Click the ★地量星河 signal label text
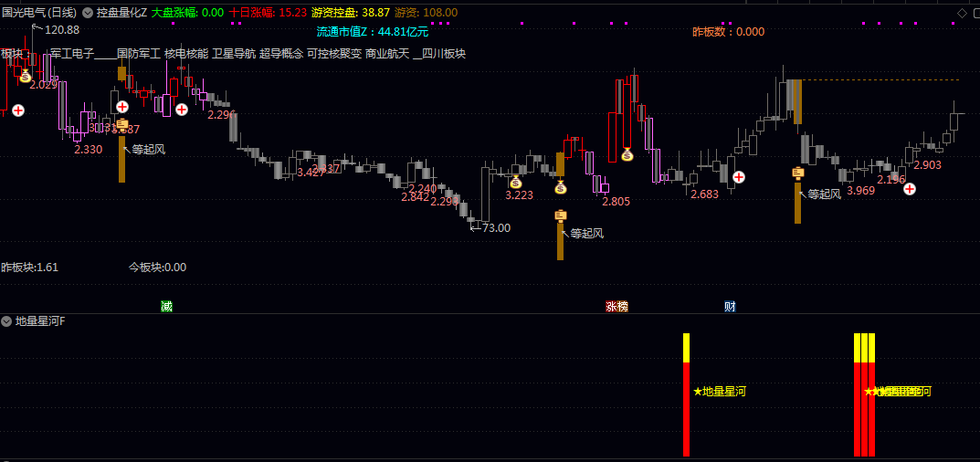The height and width of the screenshot is (462, 980). (x=720, y=392)
